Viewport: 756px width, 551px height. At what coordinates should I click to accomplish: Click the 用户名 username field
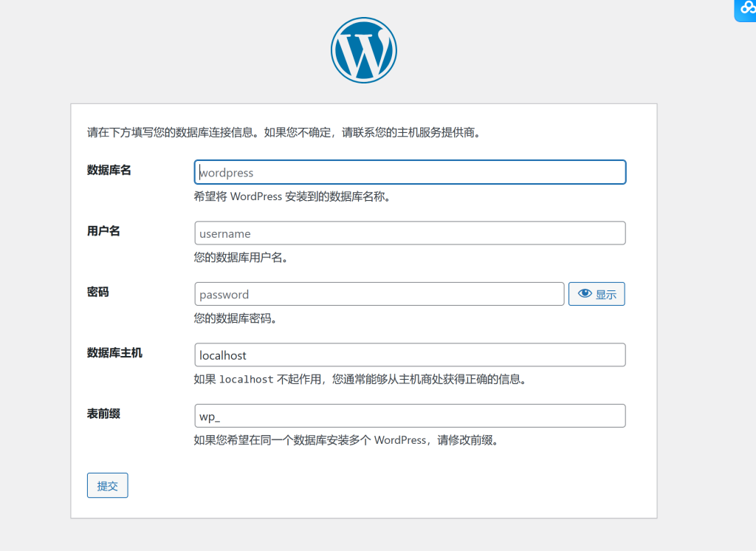click(x=410, y=233)
